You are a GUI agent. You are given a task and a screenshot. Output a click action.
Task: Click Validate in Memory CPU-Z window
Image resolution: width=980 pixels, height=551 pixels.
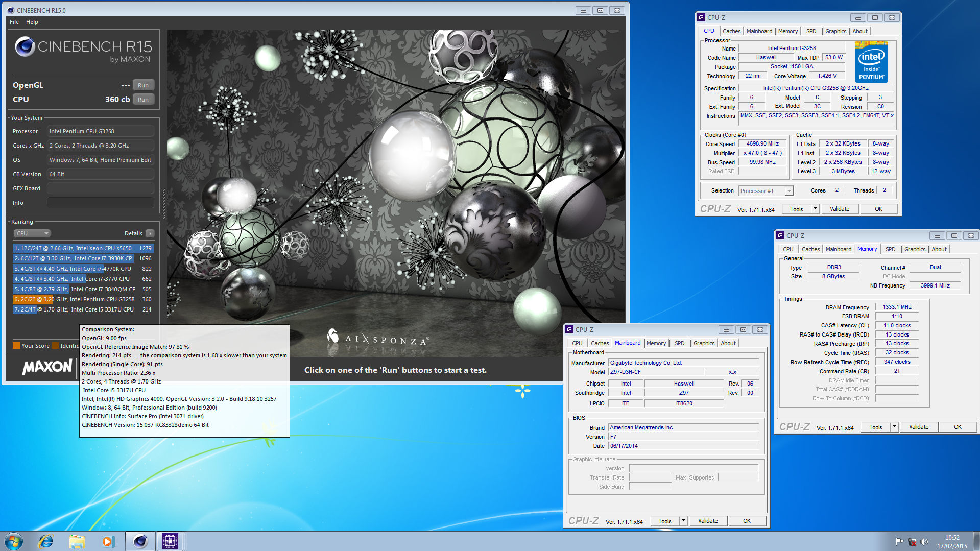tap(919, 427)
